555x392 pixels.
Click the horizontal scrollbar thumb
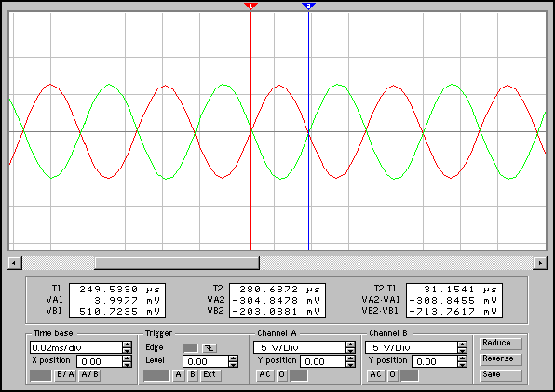(177, 263)
